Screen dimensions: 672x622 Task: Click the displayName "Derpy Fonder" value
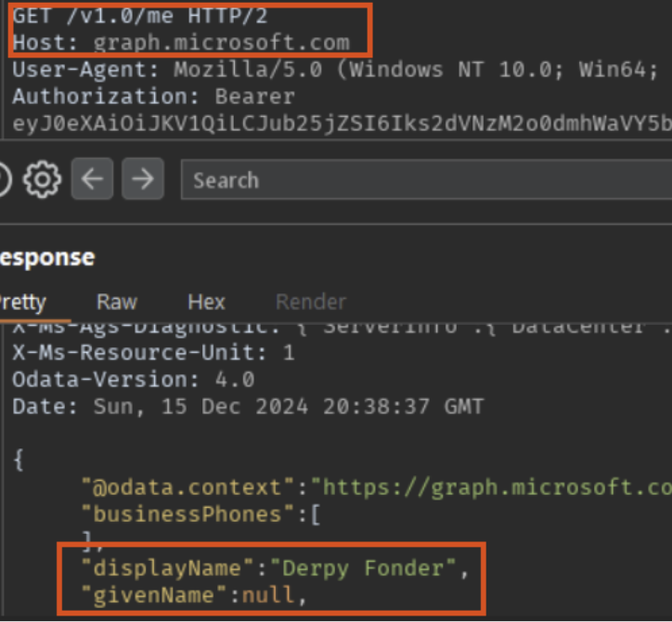pyautogui.click(x=370, y=567)
